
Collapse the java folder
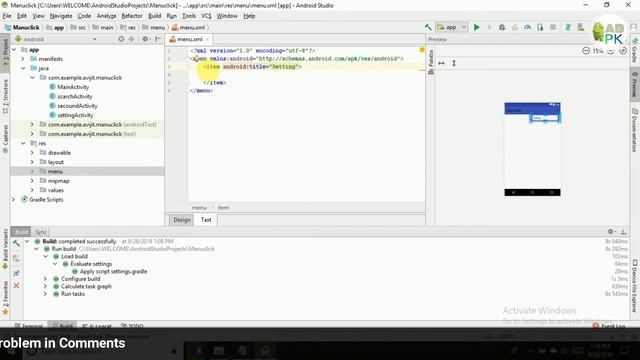[23, 68]
